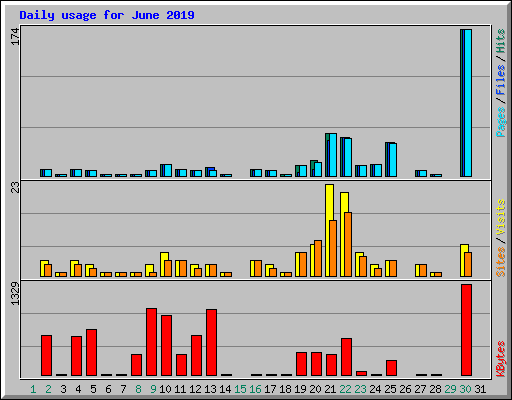Click day label 29 on the x-axis
Image resolution: width=512 pixels, height=400 pixels.
coord(450,389)
